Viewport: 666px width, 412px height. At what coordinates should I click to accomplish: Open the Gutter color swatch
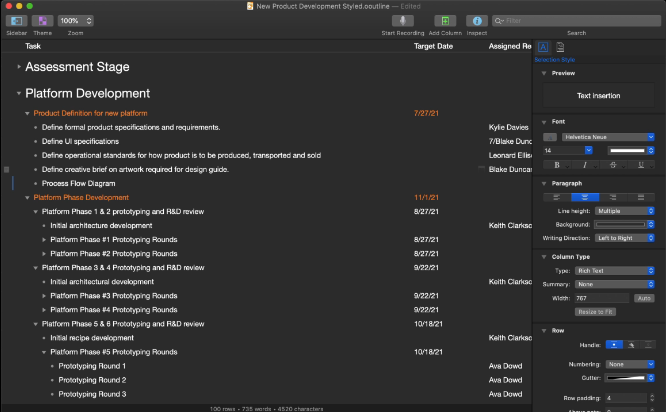click(x=630, y=378)
